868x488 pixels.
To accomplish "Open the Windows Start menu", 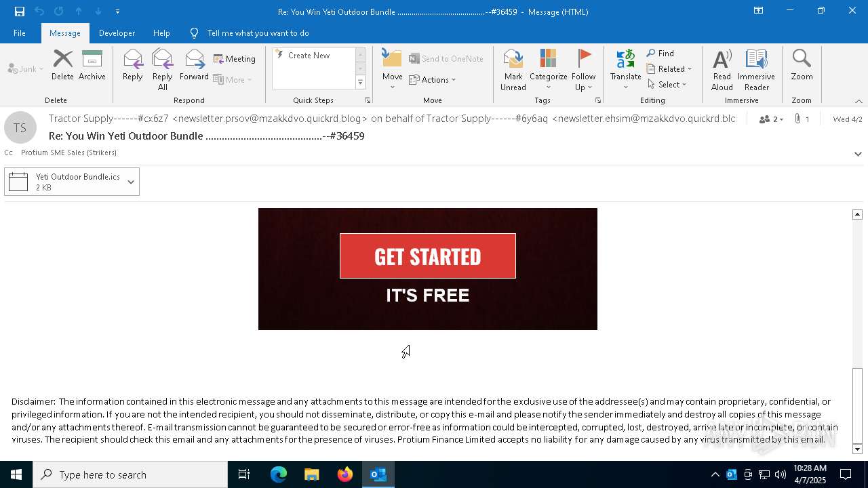I will 16,474.
